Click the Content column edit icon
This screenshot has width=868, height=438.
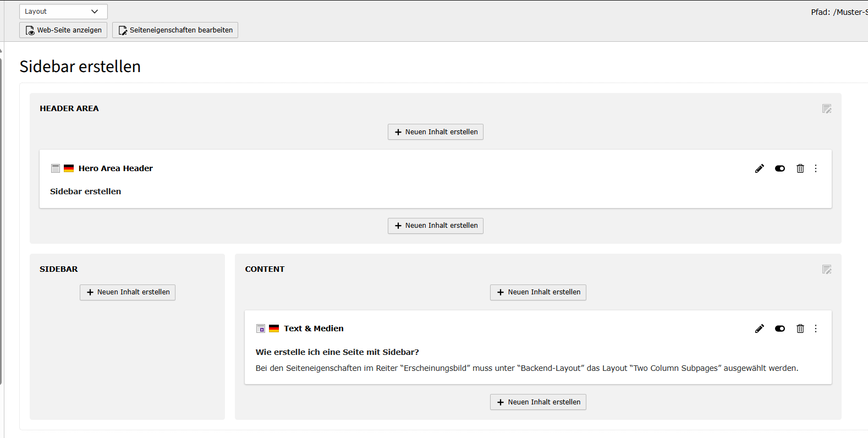pos(826,270)
